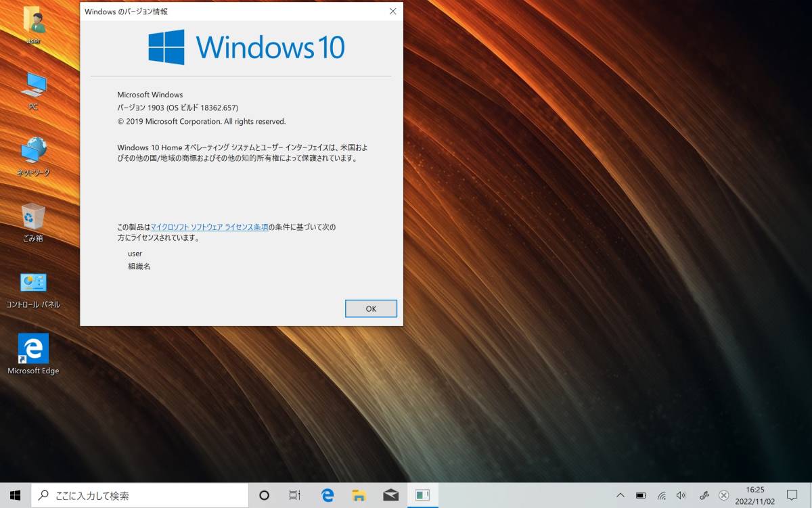Close the Windows のバージョン情報 dialog
This screenshot has height=508, width=812.
[x=392, y=11]
